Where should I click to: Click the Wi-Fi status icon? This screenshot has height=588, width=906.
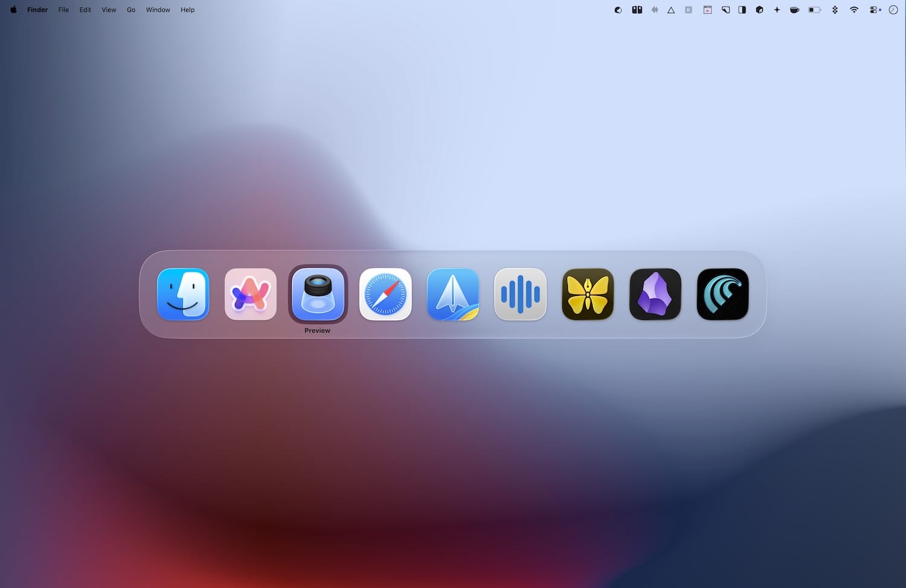(854, 10)
